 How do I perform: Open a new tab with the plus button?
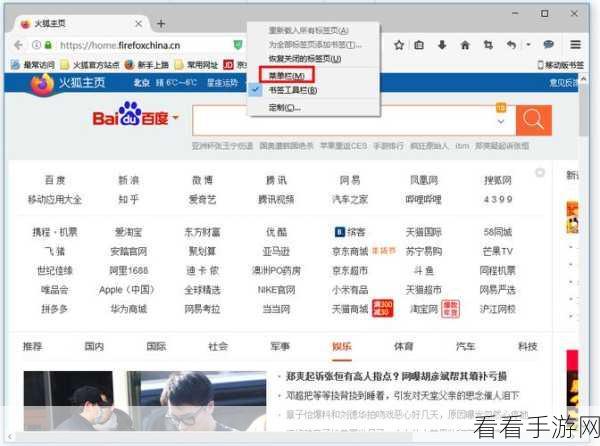point(161,24)
